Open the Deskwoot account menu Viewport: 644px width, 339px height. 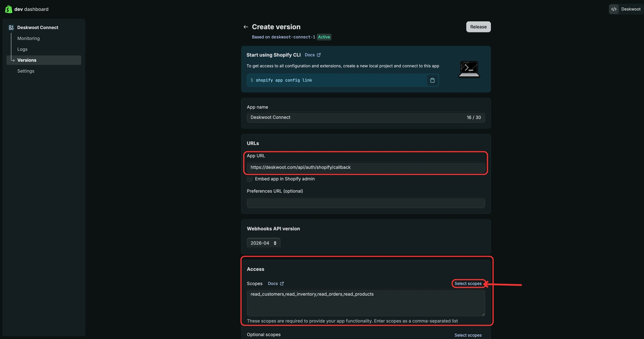point(626,9)
